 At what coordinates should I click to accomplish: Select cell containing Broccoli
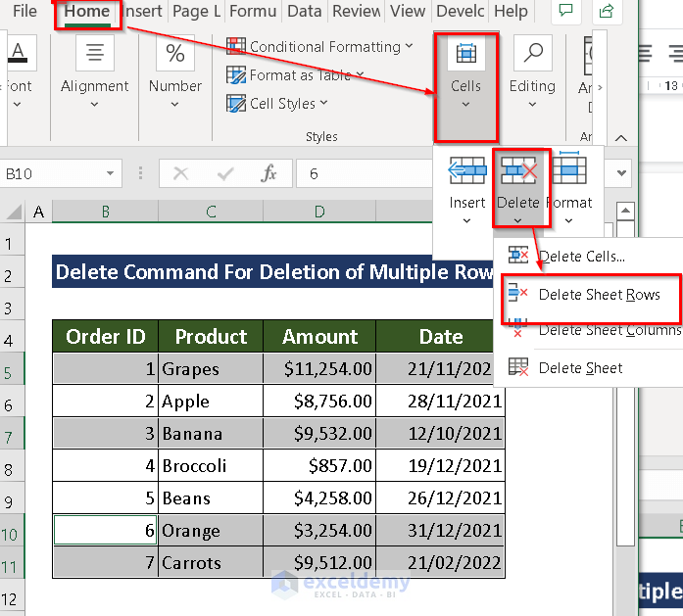[x=210, y=466]
